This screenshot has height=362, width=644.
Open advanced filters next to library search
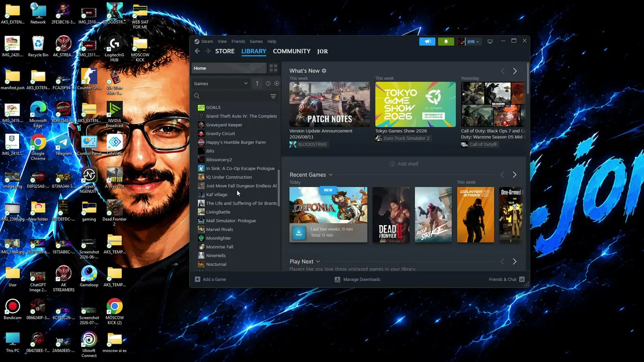point(273,96)
